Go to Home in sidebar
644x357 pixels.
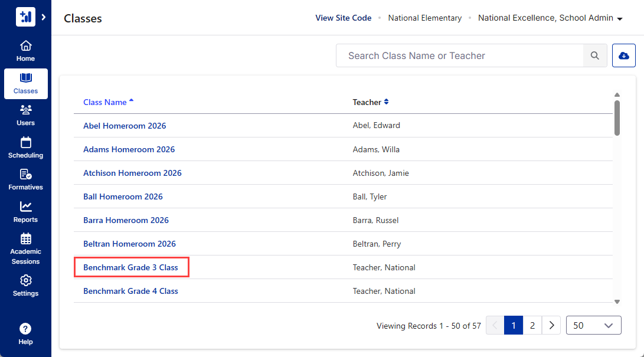click(25, 51)
